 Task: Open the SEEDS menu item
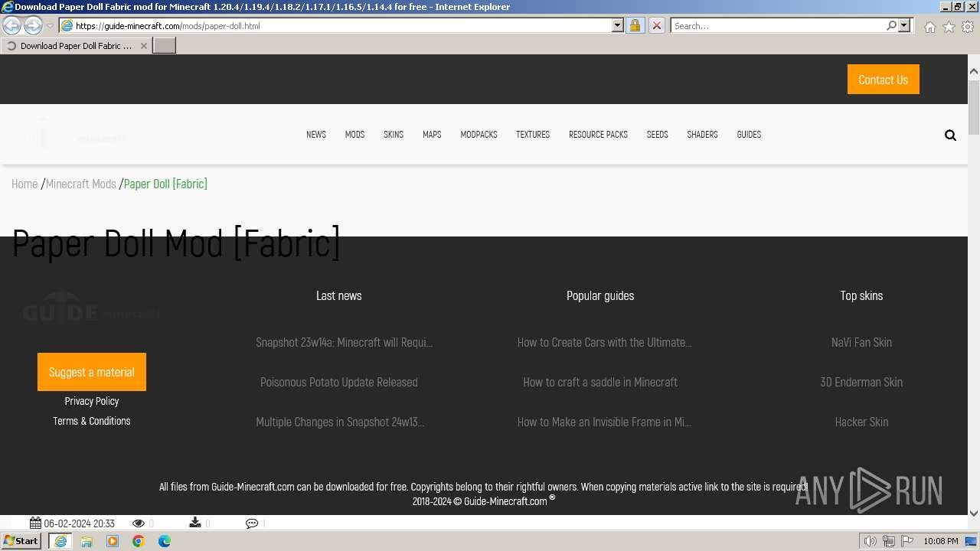657,135
